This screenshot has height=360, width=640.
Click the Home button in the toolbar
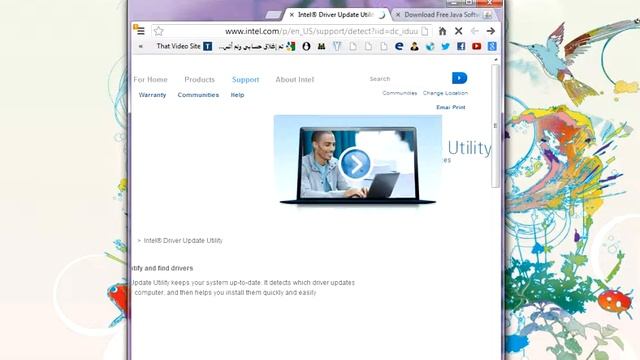tap(442, 31)
